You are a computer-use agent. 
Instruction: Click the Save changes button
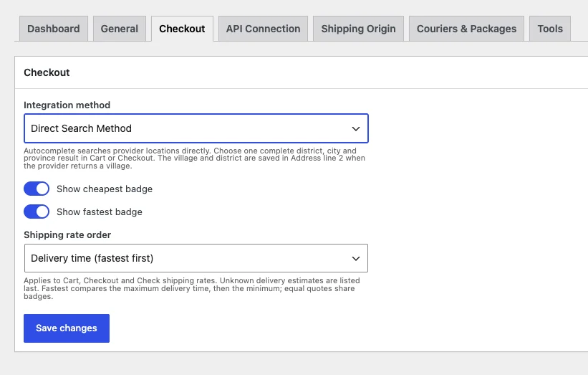tap(67, 328)
